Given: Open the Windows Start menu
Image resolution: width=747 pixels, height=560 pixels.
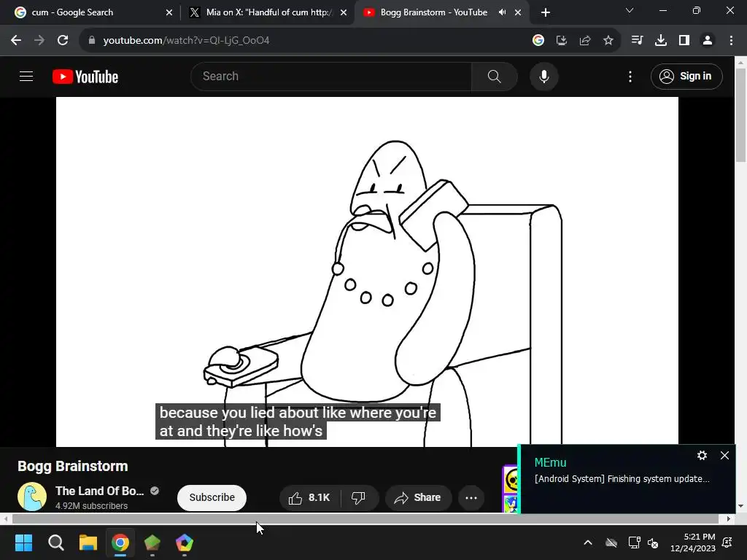Looking at the screenshot, I should [x=23, y=542].
